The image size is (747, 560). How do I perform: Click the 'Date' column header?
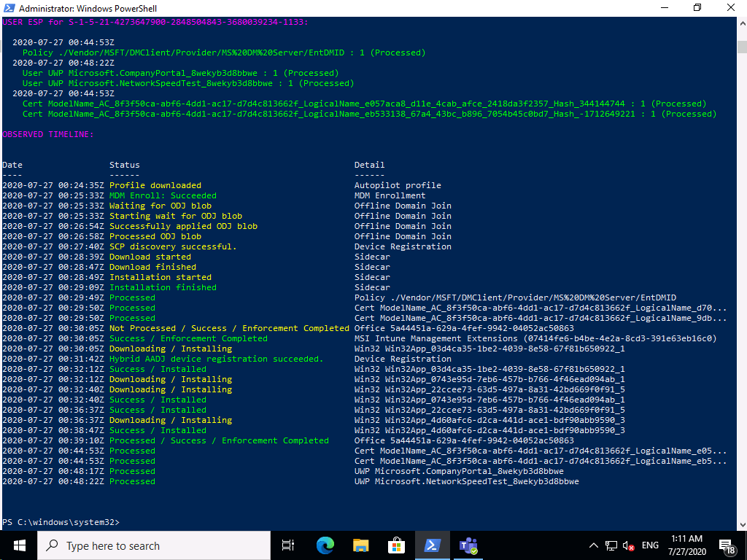pos(12,165)
